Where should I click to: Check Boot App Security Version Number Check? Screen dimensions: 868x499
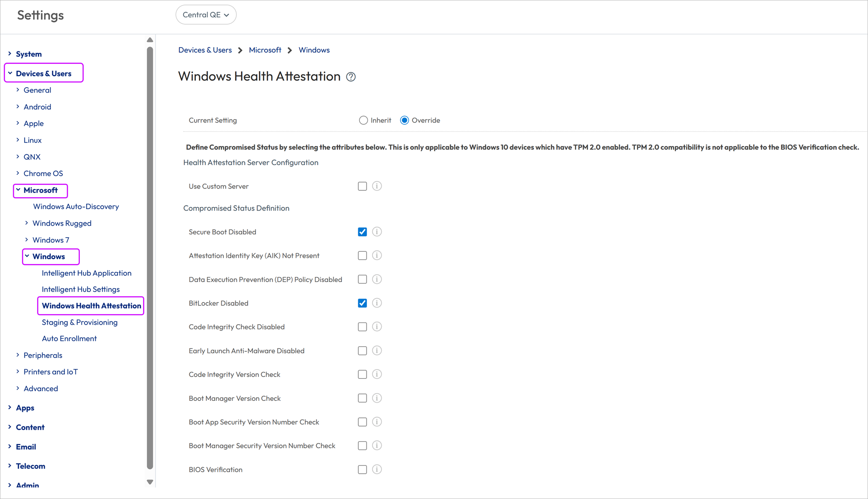coord(362,422)
